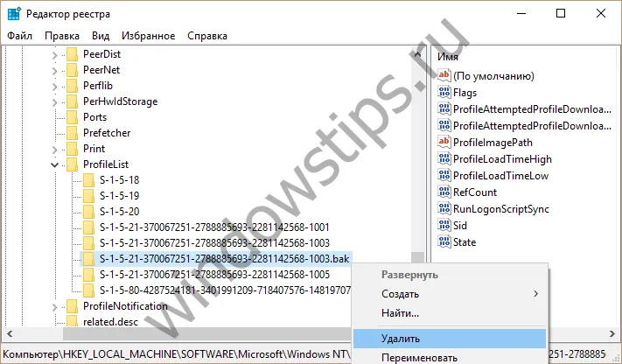The height and width of the screenshot is (364, 622).
Task: Maximize the Registry Editor window
Action: [x=561, y=13]
